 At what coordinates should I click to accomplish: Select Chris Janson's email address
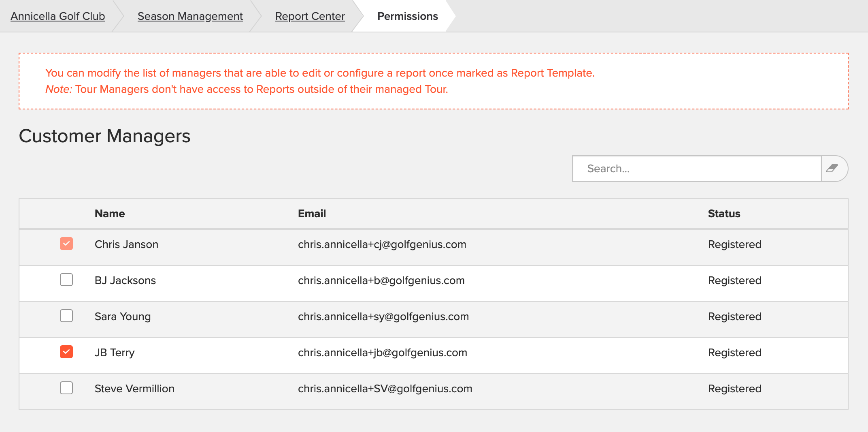click(382, 244)
